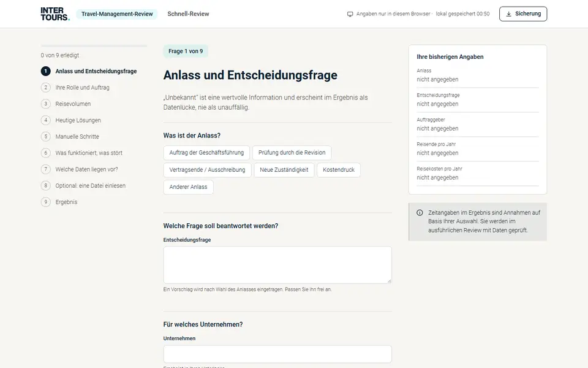
Task: Go to 'Ihre Rolle und Auftrag' step
Action: [x=83, y=88]
